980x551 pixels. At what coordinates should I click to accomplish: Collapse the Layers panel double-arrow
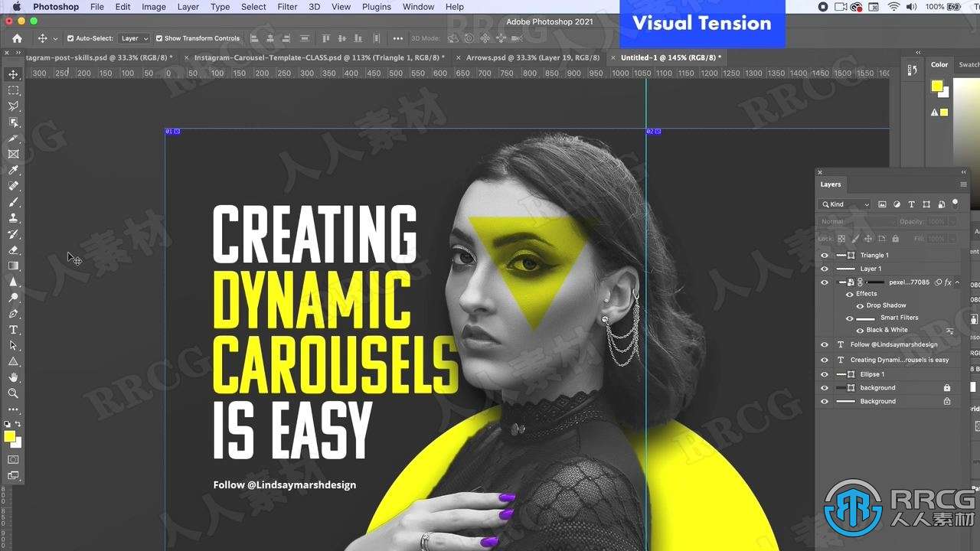pos(964,172)
